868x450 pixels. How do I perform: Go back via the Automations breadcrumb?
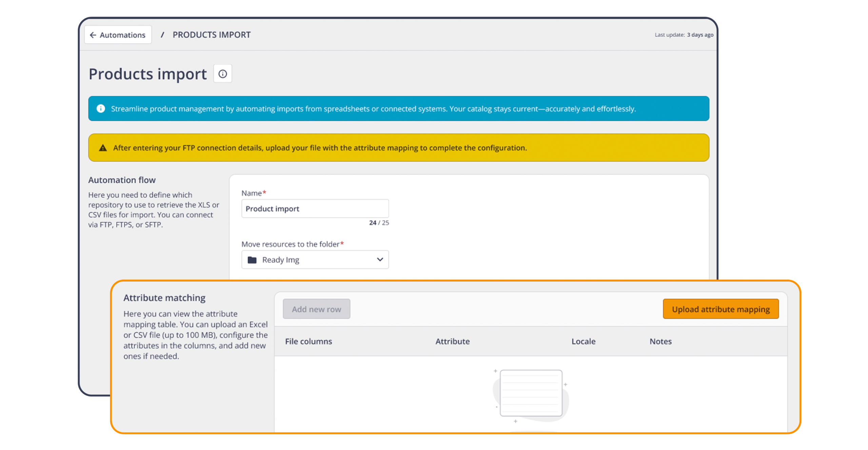(x=118, y=34)
